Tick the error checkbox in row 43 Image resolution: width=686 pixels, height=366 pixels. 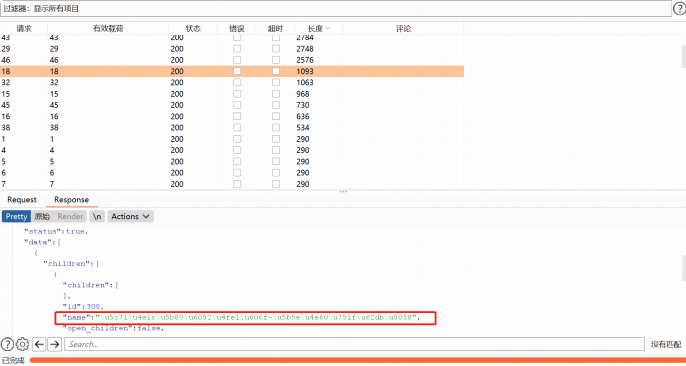point(237,38)
